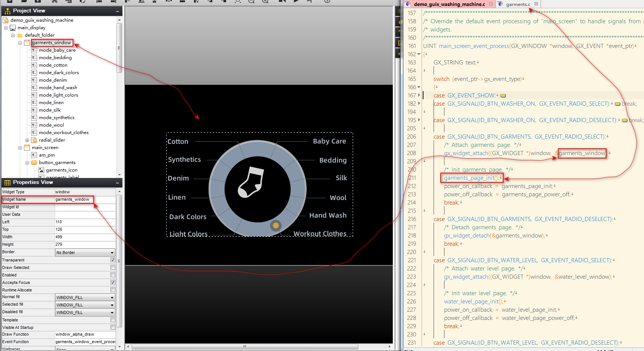Click the design canvas horizontal scrollbar

click(x=244, y=347)
